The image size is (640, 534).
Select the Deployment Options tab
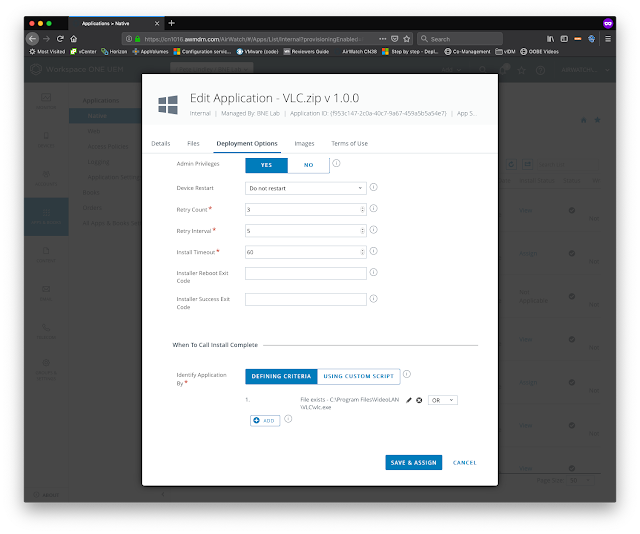tap(247, 143)
